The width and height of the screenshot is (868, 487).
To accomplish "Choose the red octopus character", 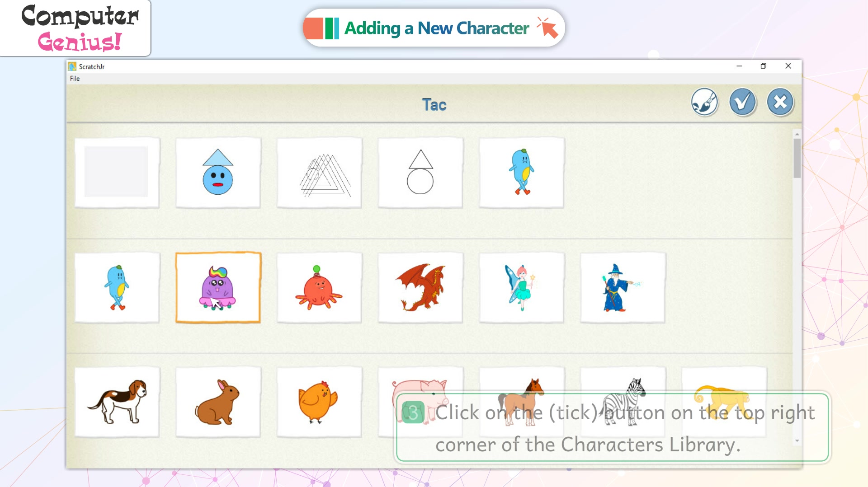I will [319, 287].
